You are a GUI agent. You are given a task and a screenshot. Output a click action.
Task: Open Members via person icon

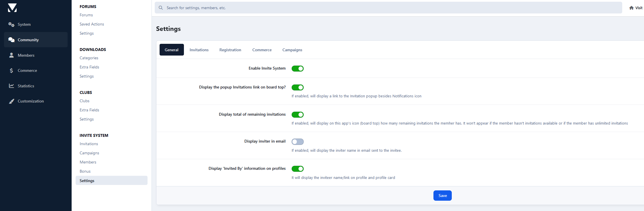point(11,55)
